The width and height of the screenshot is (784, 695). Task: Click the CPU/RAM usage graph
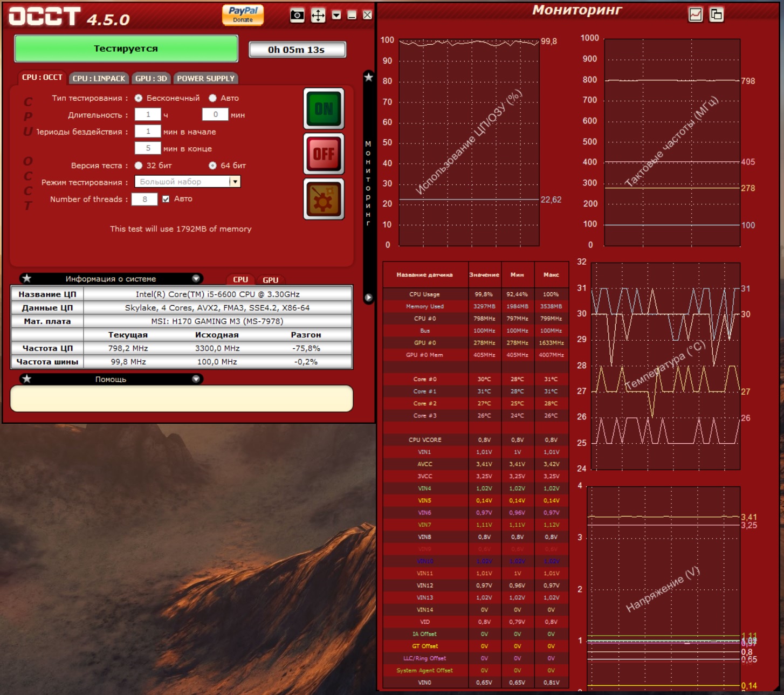tap(469, 142)
